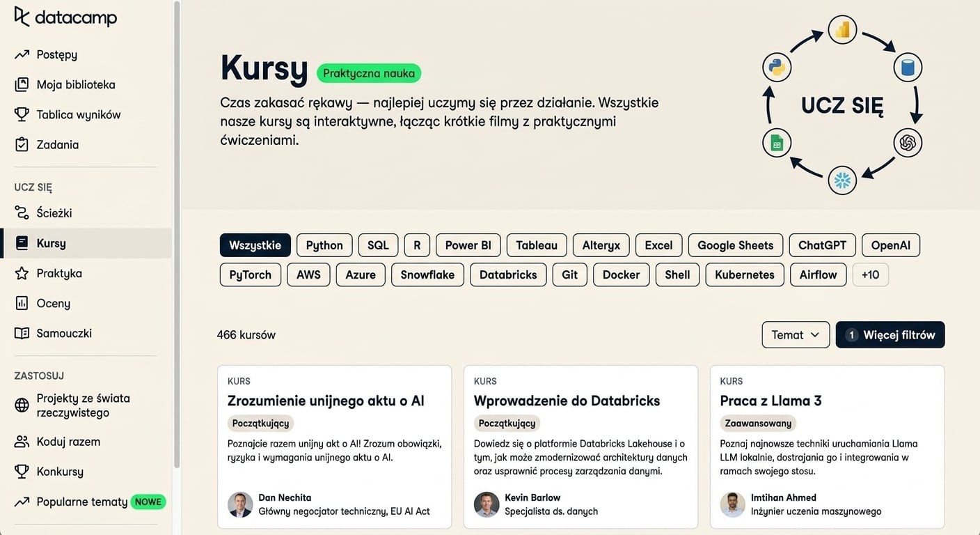
Task: Filter courses by PyTorch
Action: [251, 274]
